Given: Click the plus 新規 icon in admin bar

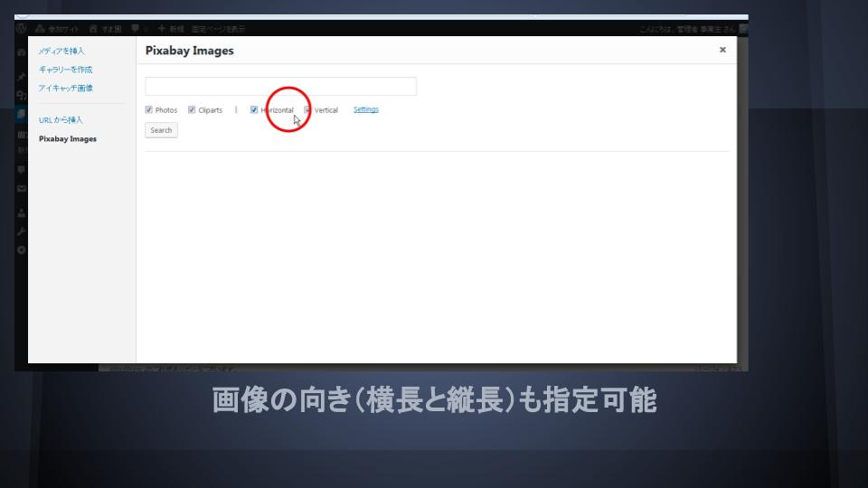Looking at the screenshot, I should pyautogui.click(x=163, y=29).
